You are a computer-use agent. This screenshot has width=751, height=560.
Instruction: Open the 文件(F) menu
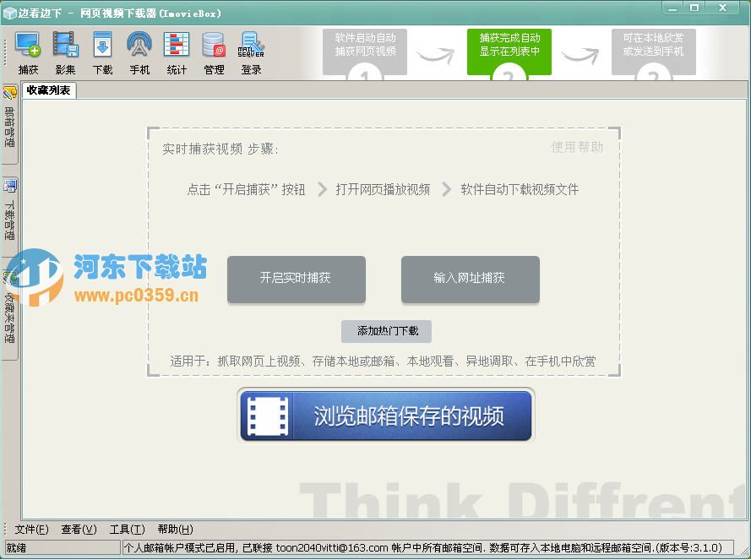click(30, 529)
